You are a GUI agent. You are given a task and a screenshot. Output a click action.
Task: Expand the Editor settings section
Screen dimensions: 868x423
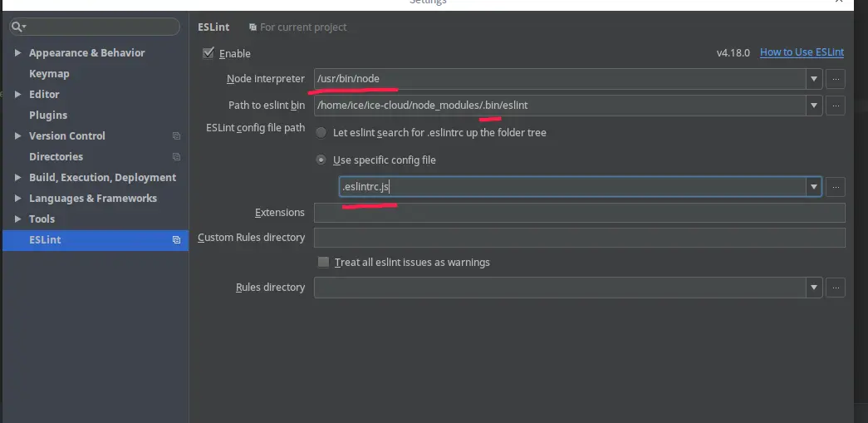(x=17, y=94)
